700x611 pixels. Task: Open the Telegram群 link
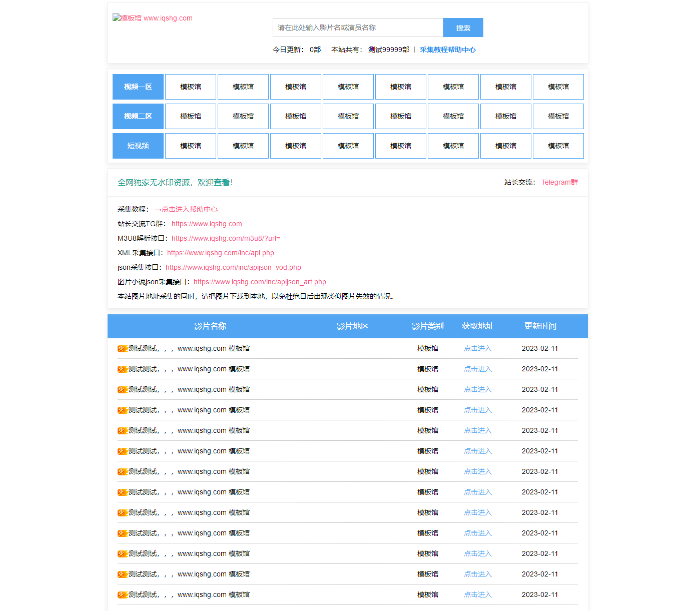pyautogui.click(x=559, y=182)
